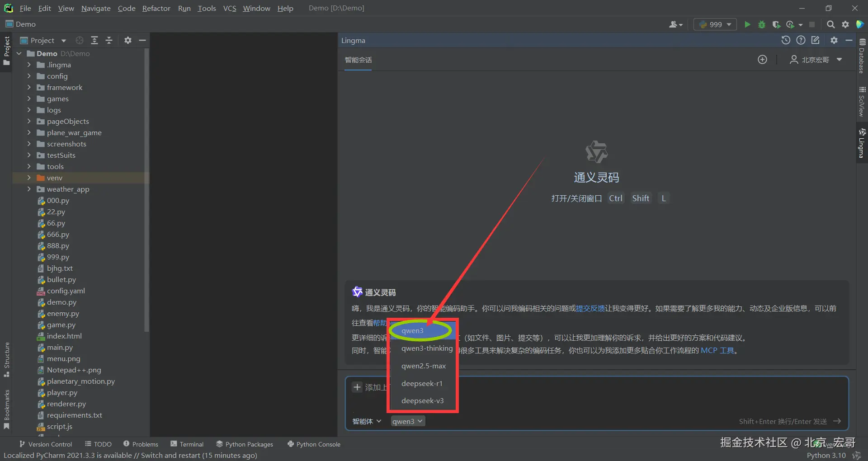Screen dimensions: 868x461
Task: Toggle the Lingma side tab
Action: click(x=862, y=143)
